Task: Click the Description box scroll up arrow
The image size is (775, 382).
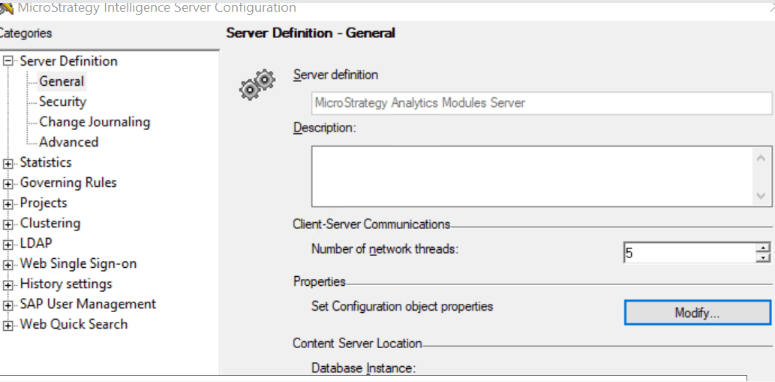Action: (x=761, y=158)
